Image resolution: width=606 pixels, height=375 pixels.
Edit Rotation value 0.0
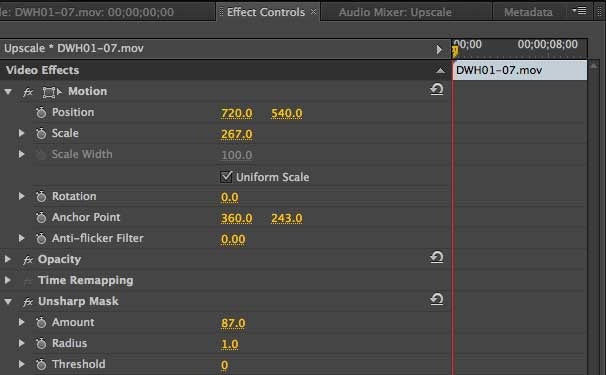(230, 197)
